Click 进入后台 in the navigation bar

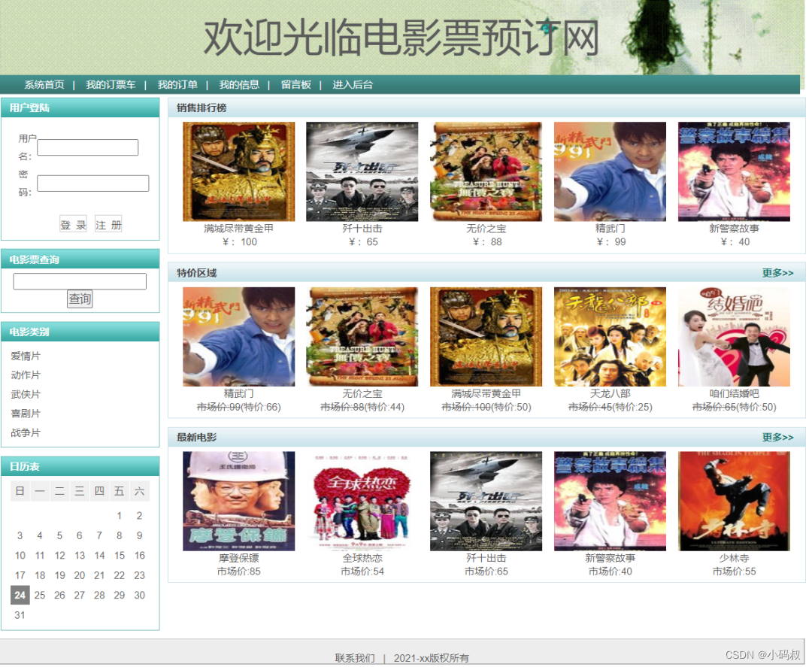tap(352, 85)
